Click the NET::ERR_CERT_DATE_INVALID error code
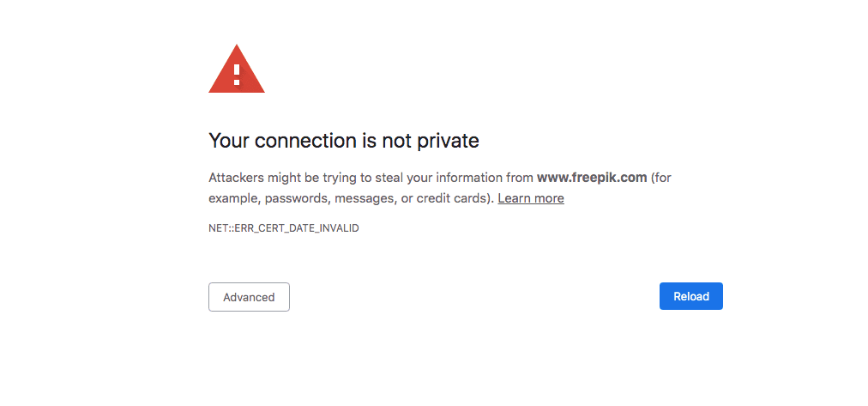 (x=284, y=228)
